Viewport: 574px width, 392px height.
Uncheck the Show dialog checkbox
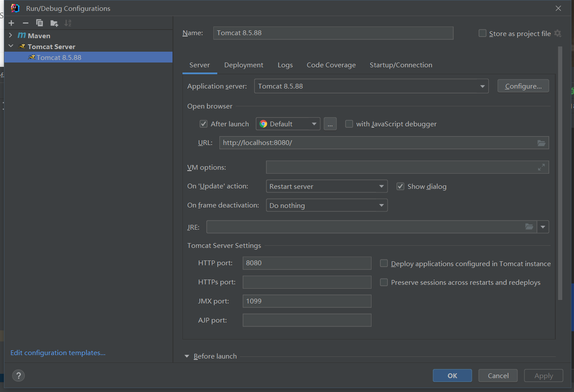[400, 186]
